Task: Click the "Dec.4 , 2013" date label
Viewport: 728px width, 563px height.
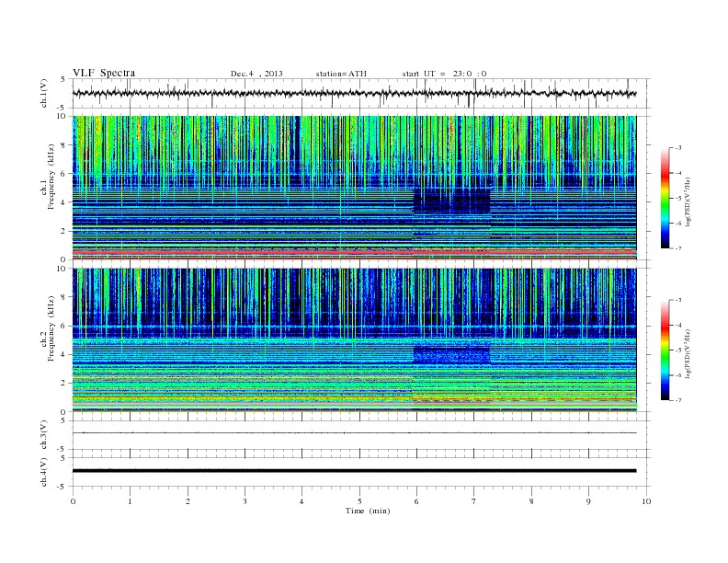Action: click(x=256, y=74)
